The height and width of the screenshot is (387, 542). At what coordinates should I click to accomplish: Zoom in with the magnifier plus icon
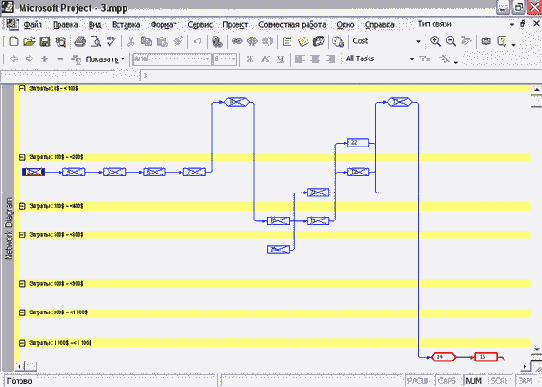(435, 41)
